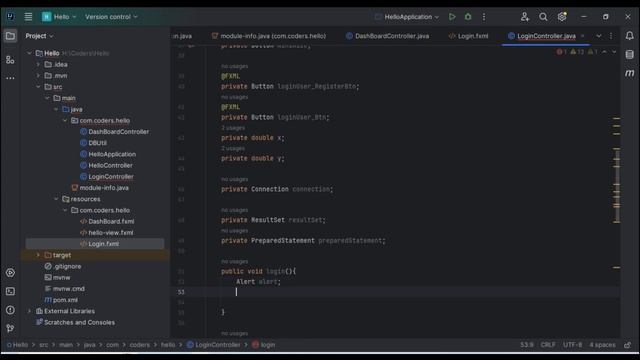Open the Git tool window icon

(10, 328)
